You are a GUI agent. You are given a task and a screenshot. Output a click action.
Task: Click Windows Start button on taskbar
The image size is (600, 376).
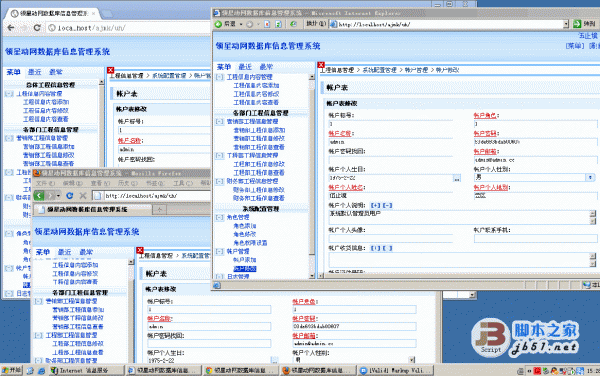pyautogui.click(x=11, y=370)
